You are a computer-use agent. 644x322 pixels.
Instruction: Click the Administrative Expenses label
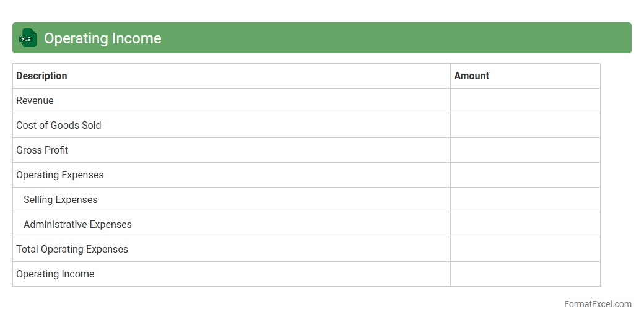[77, 225]
